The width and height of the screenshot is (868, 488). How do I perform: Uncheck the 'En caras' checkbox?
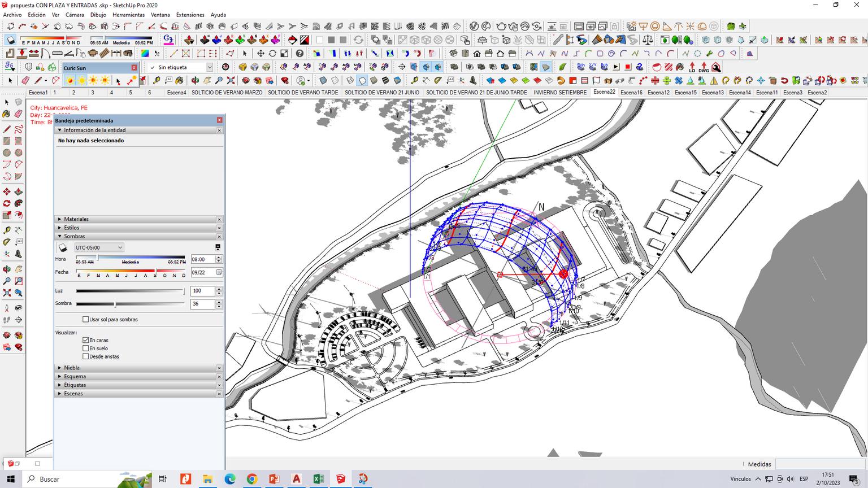click(x=86, y=340)
